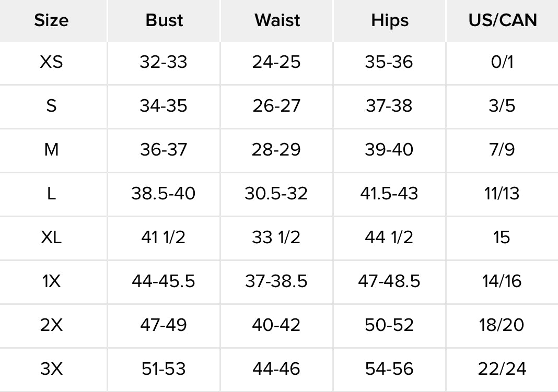Select US/CAN size 22/24 cell
Viewport: 558px width, 392px height.
[502, 369]
